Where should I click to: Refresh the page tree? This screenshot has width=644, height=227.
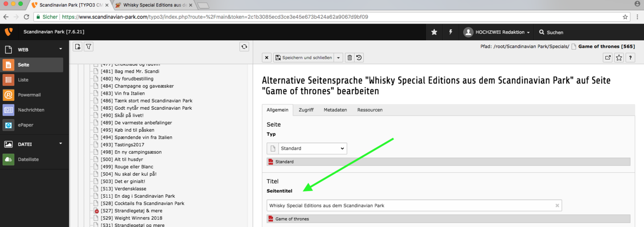tap(244, 47)
